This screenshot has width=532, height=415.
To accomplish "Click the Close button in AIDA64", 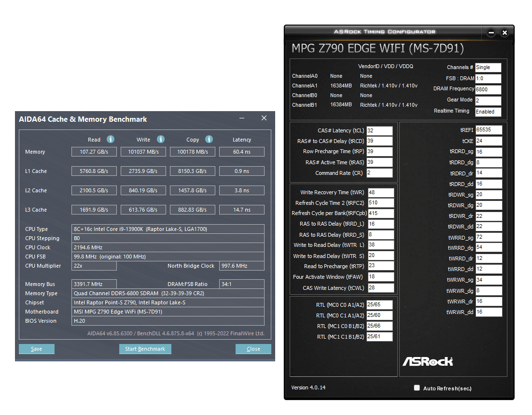I will click(253, 349).
